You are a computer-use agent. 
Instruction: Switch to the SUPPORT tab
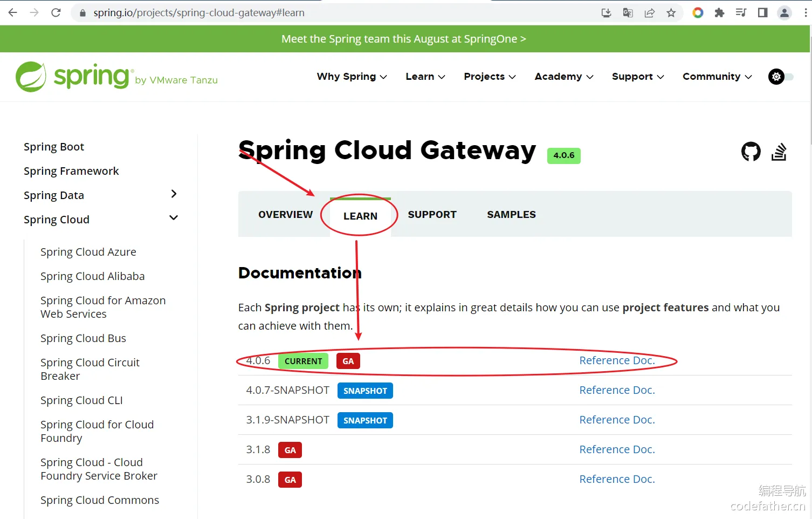[432, 215]
